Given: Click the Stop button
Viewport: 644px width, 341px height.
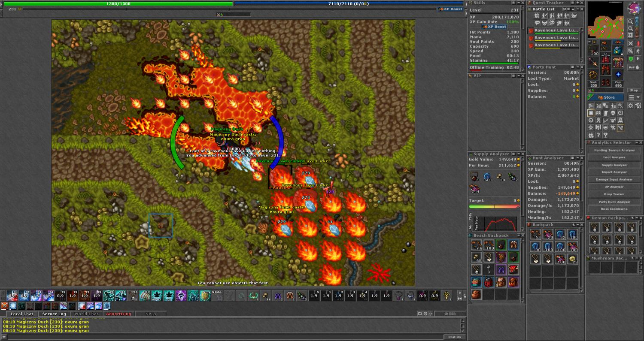Looking at the screenshot, I should (x=634, y=90).
